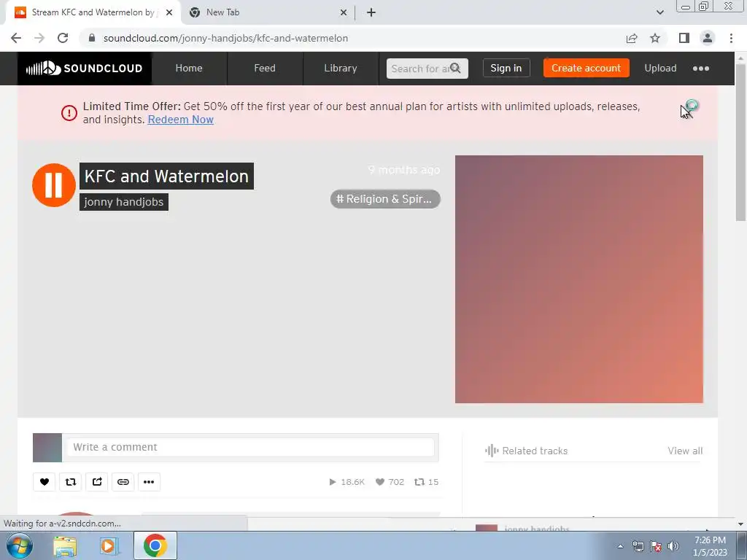Like the track with heart button

pyautogui.click(x=44, y=482)
